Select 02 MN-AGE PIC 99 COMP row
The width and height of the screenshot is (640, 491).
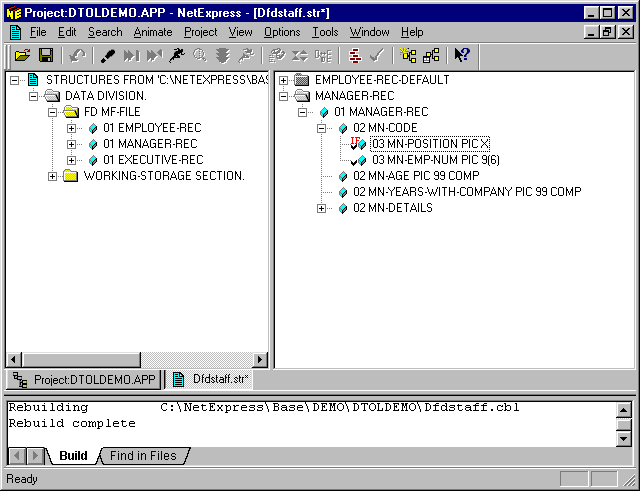(416, 176)
